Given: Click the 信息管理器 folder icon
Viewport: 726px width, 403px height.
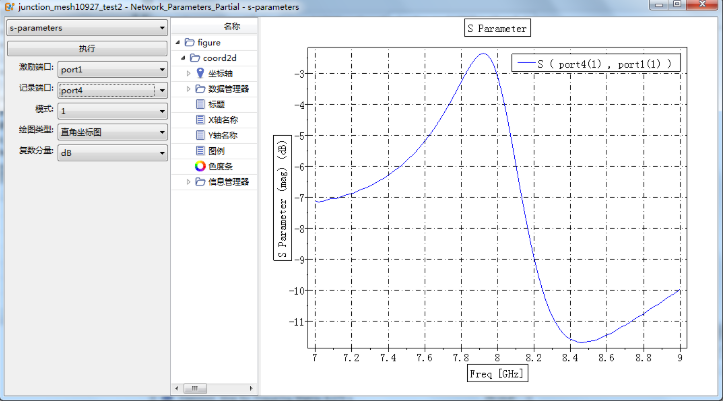Looking at the screenshot, I should (201, 182).
